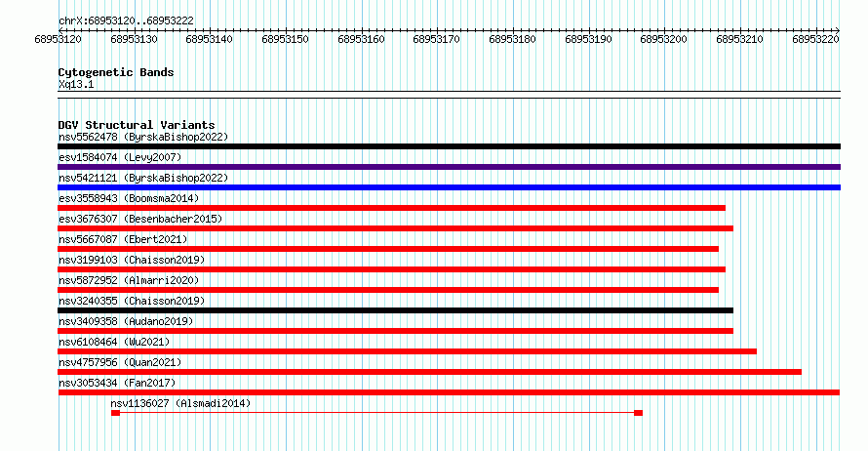This screenshot has height=451, width=868.
Task: Select the red bar under nsv4757956
Action: point(429,372)
